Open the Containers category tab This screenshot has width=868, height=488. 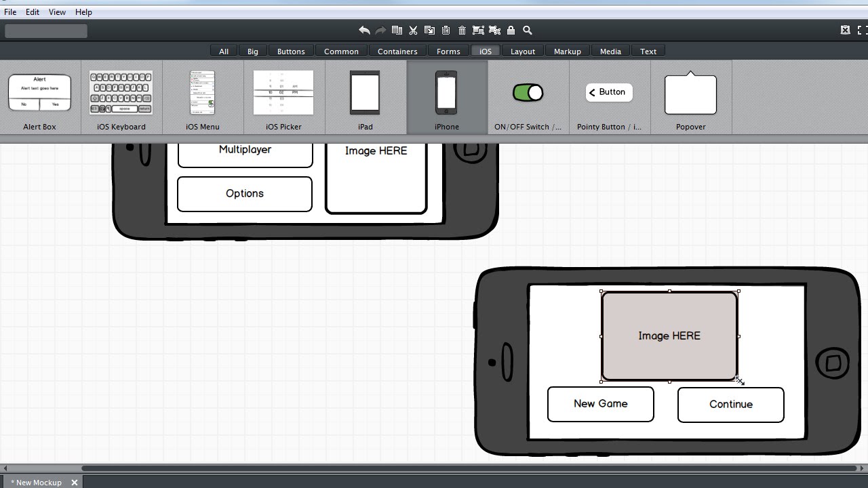397,51
